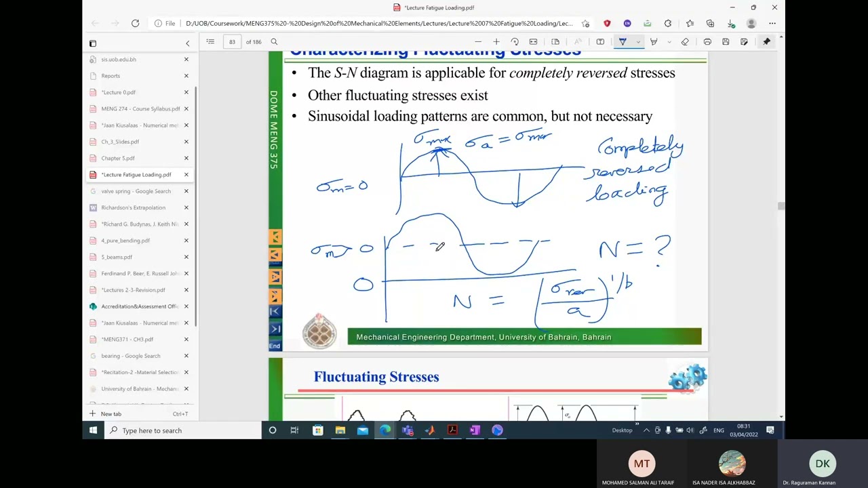Toggle Page view layout icon

tap(555, 42)
